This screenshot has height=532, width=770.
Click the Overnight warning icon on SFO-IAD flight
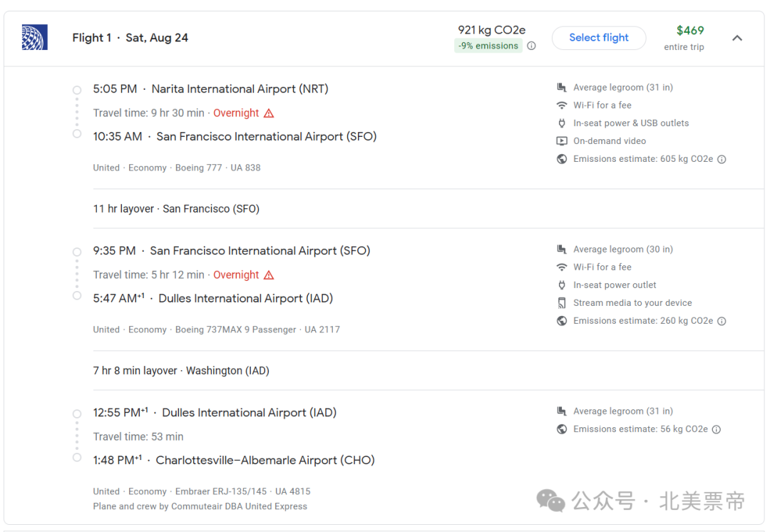click(269, 275)
